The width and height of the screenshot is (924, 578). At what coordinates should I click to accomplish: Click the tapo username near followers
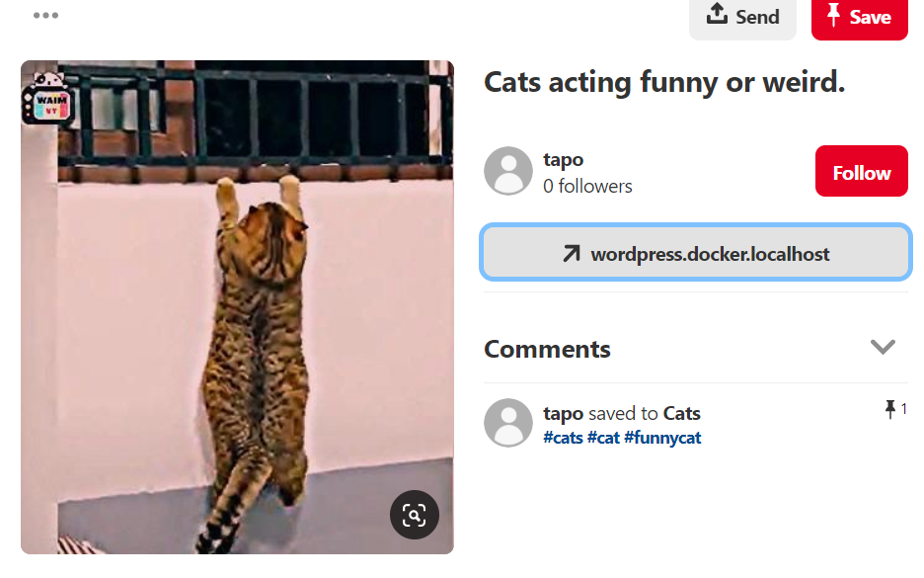click(564, 160)
